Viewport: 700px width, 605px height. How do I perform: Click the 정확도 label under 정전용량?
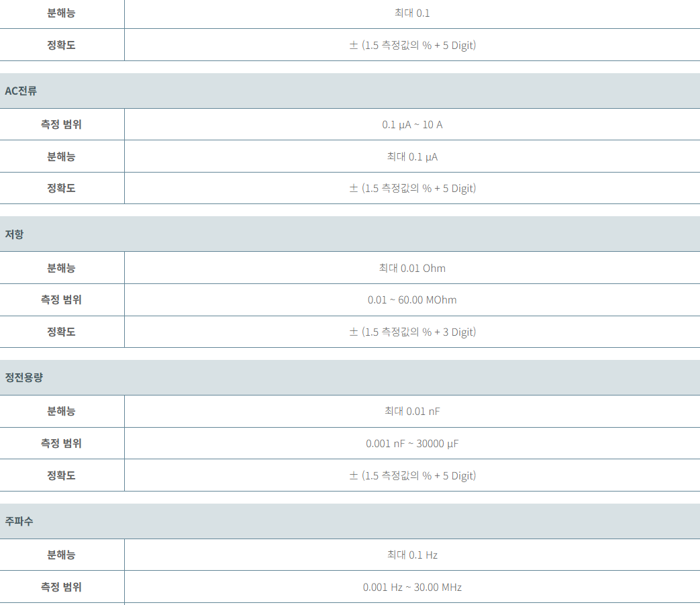tap(61, 475)
